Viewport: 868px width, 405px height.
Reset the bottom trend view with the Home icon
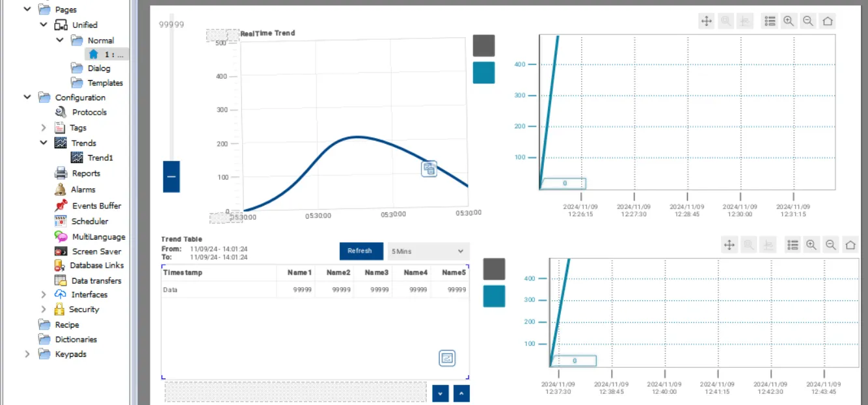click(850, 245)
